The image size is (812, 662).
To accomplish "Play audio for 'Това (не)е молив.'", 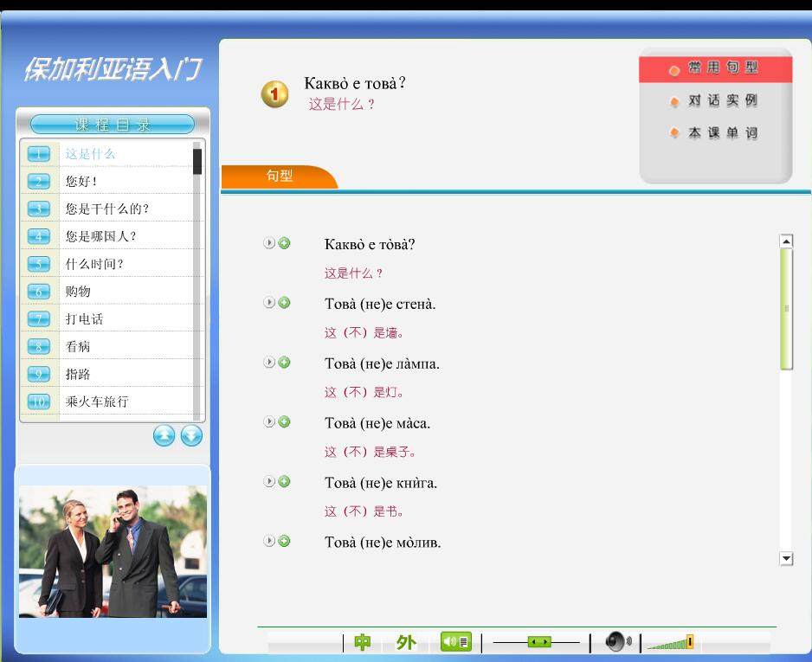I will pos(269,541).
